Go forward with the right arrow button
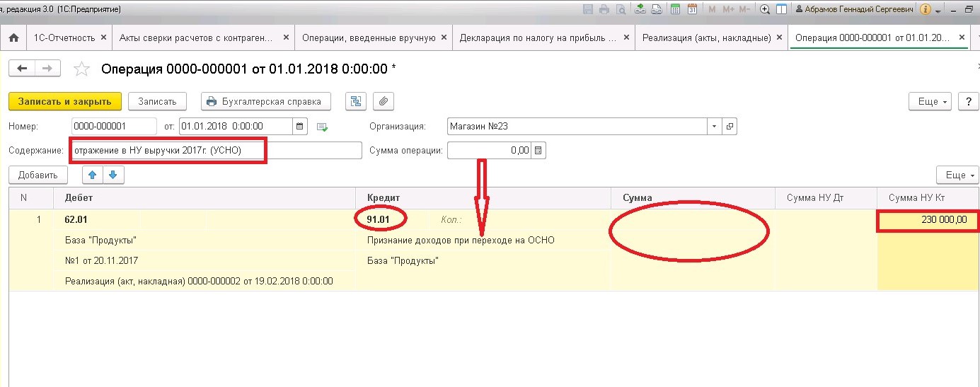Screen dimensions: 980x387 (x=47, y=68)
